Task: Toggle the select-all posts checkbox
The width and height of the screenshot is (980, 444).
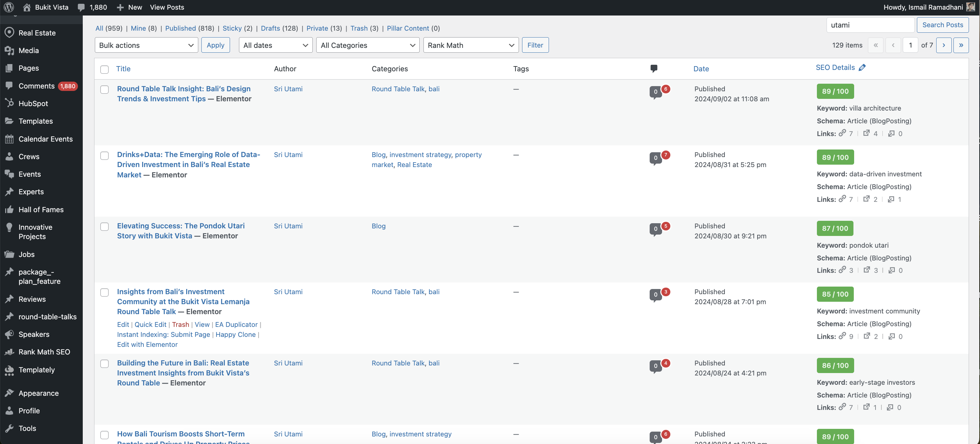Action: pos(104,69)
